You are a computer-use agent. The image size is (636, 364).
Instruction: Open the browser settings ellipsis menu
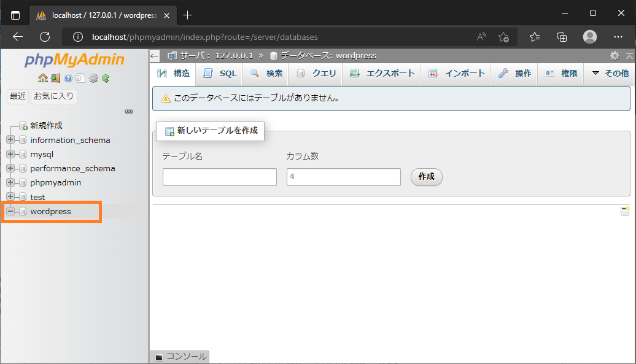(618, 37)
